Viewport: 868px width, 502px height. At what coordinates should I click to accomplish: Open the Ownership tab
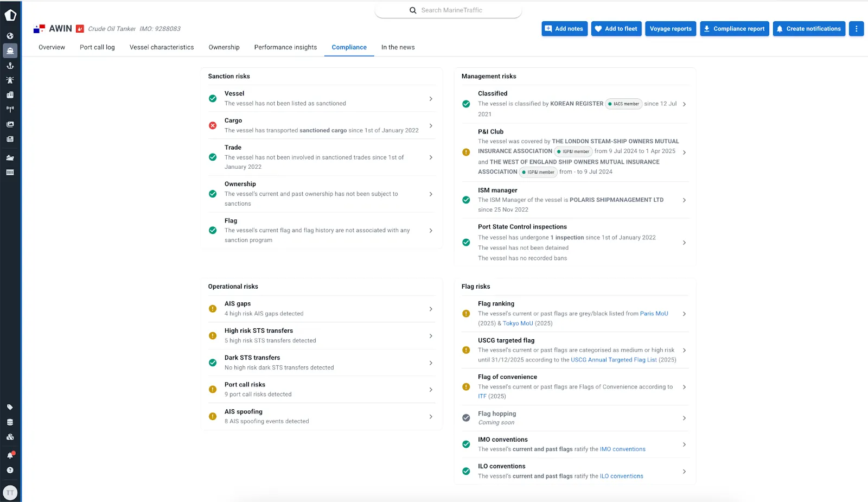coord(224,47)
